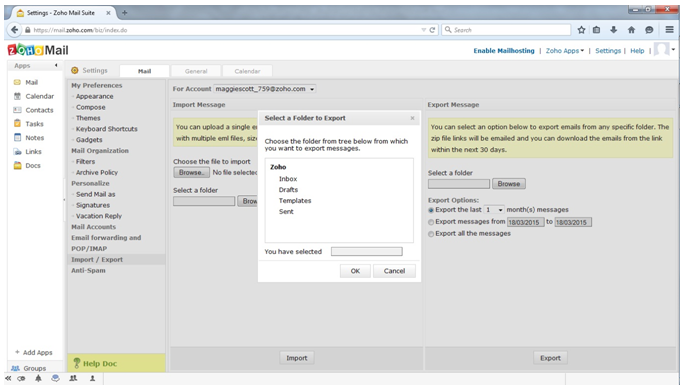Image resolution: width=685 pixels, height=388 pixels.
Task: Open Filters settings
Action: tap(85, 161)
